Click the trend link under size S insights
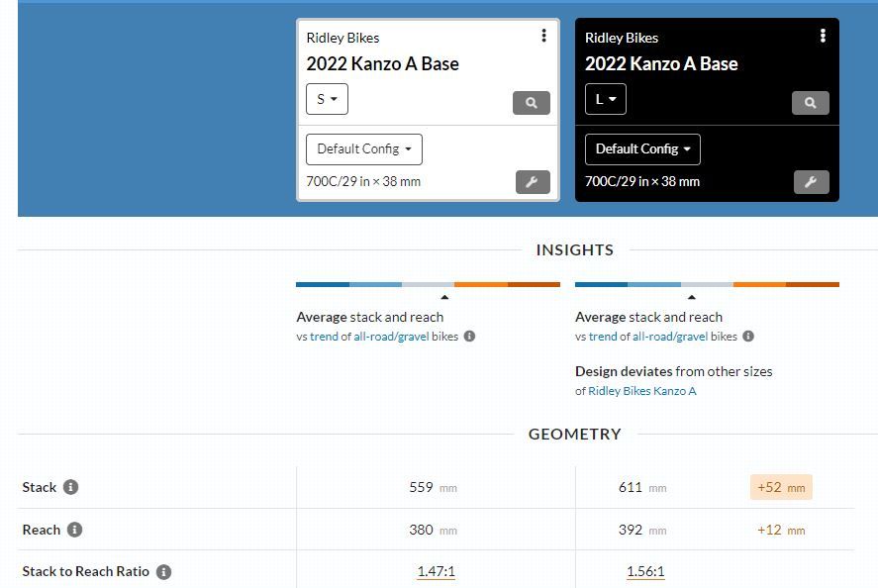The height and width of the screenshot is (588, 878). 324,337
